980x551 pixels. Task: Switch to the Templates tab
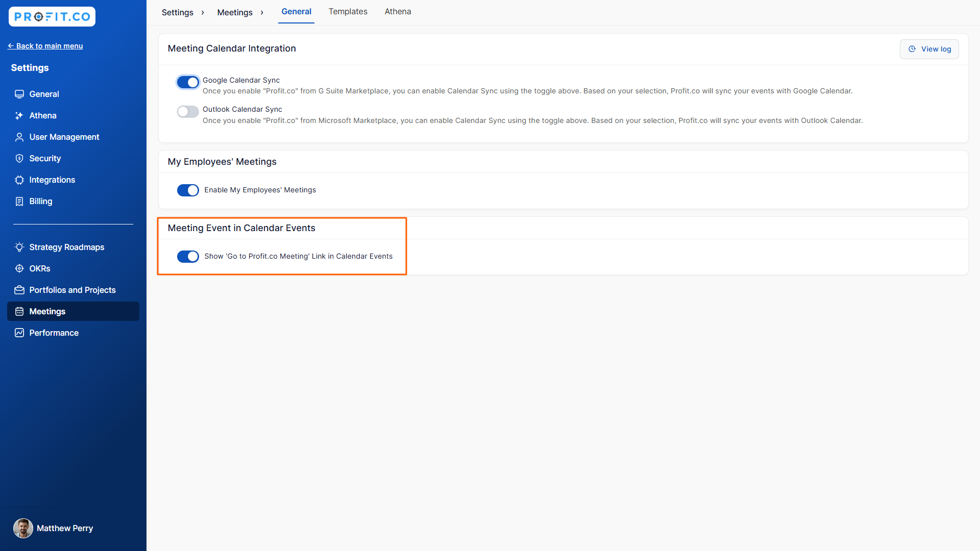(348, 12)
